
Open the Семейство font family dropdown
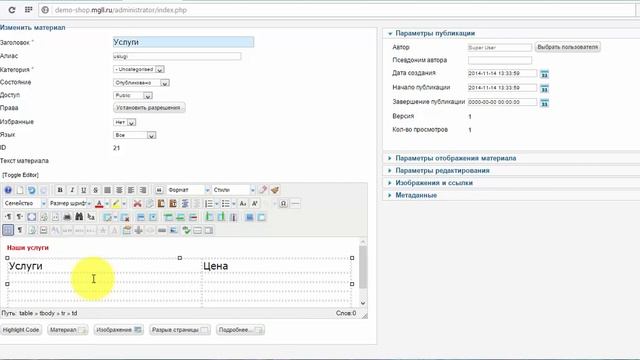point(25,203)
